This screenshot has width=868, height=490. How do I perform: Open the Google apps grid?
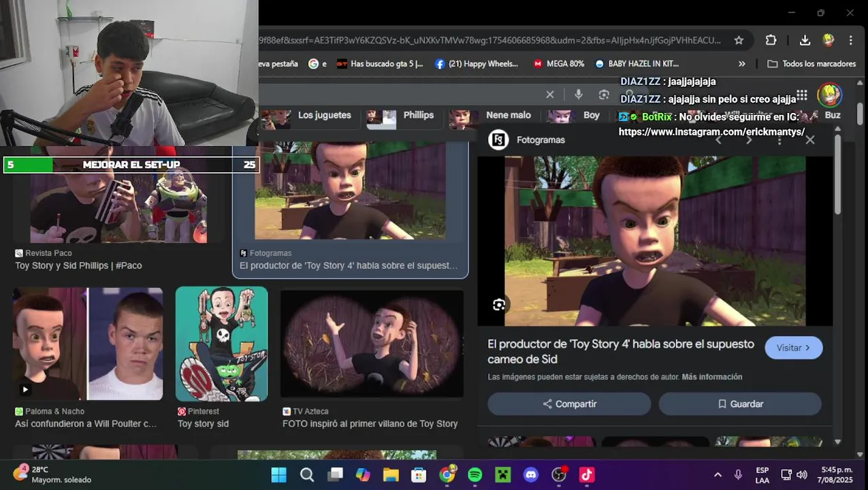pos(802,95)
